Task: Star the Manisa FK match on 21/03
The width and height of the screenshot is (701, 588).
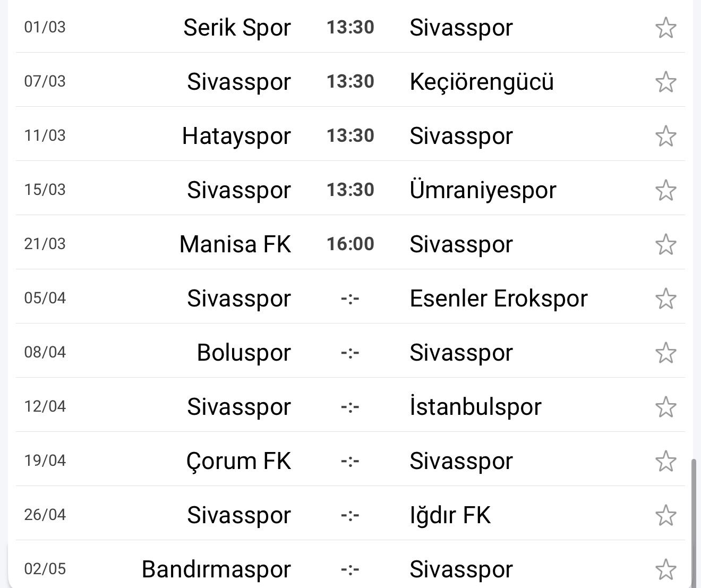Action: click(665, 244)
